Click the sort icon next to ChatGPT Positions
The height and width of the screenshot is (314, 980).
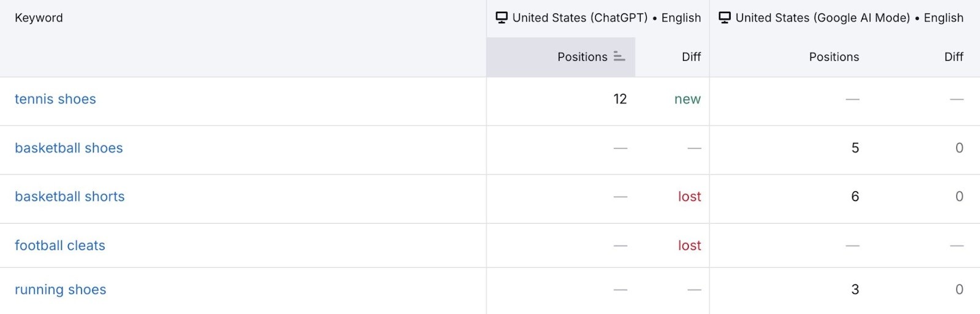pos(619,57)
